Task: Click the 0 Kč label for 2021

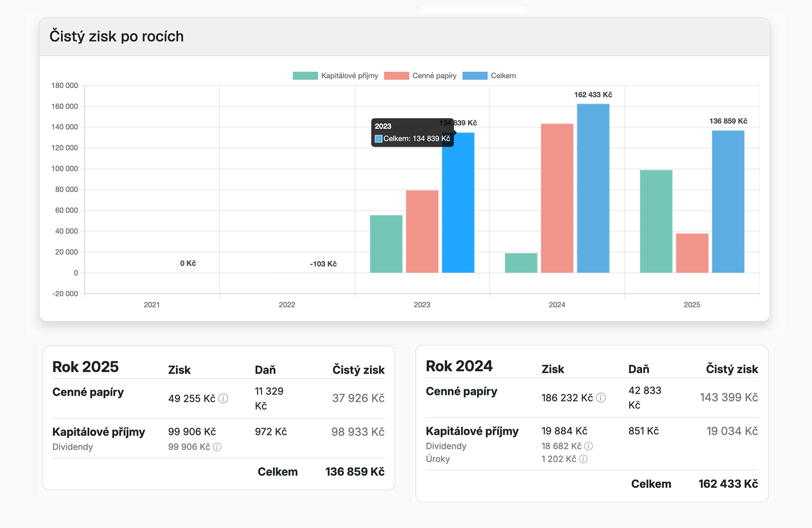Action: click(x=188, y=263)
